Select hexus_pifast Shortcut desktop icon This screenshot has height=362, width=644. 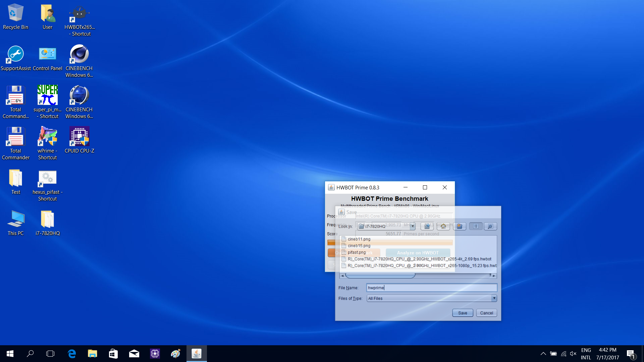pyautogui.click(x=47, y=185)
